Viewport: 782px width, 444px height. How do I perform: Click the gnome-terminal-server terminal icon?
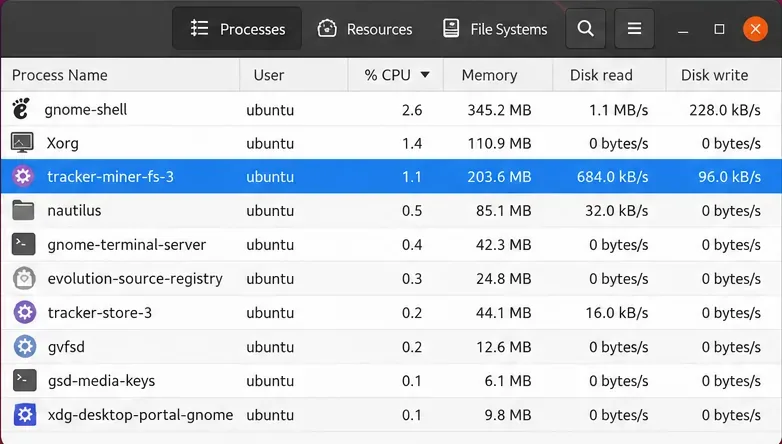(x=23, y=244)
